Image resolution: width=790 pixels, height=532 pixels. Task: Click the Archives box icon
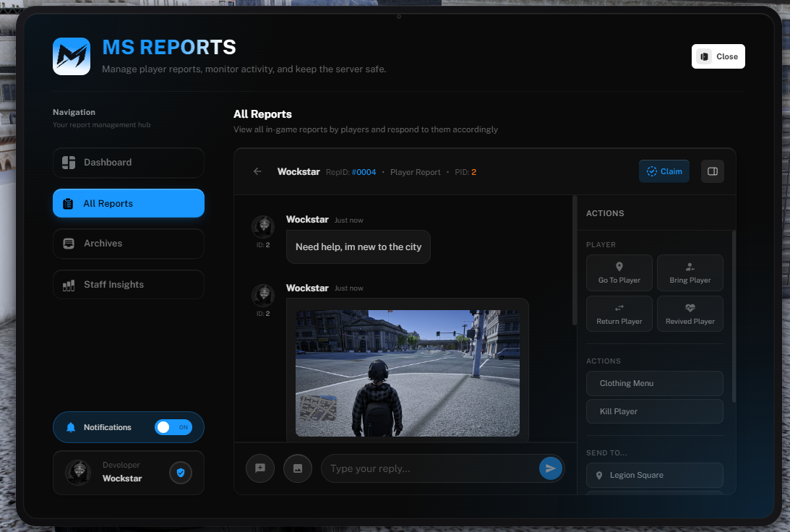pos(69,244)
